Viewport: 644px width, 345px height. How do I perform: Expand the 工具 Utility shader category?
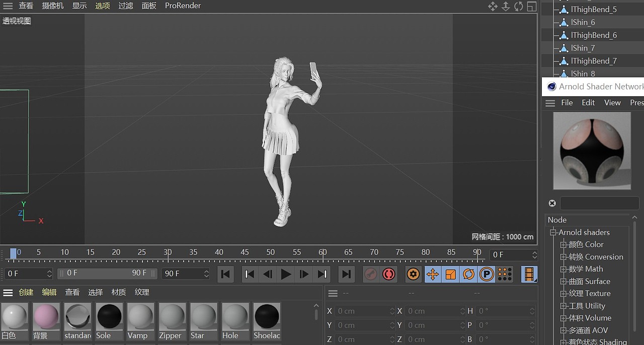coord(563,306)
